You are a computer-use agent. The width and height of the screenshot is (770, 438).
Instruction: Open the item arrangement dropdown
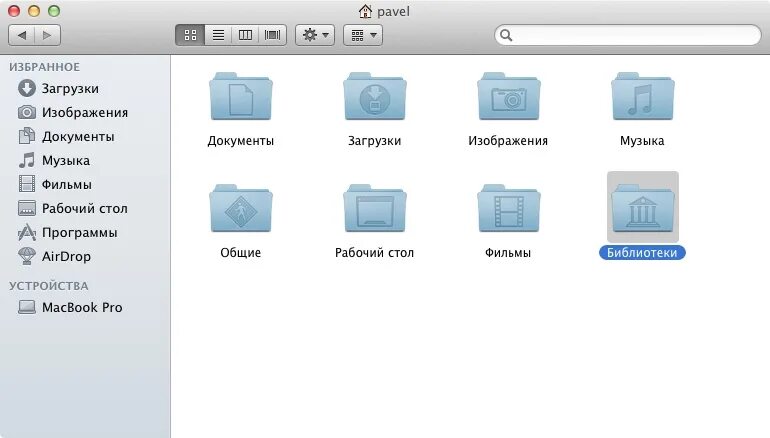[x=362, y=35]
